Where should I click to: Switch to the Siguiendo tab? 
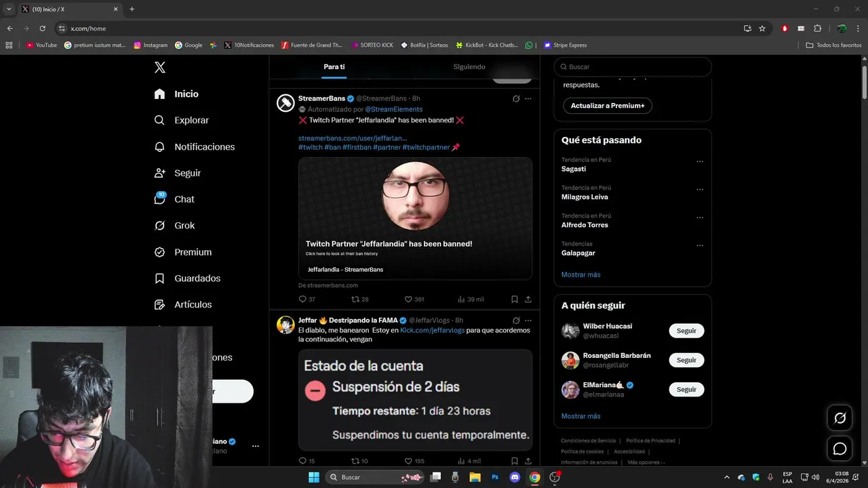pyautogui.click(x=469, y=66)
